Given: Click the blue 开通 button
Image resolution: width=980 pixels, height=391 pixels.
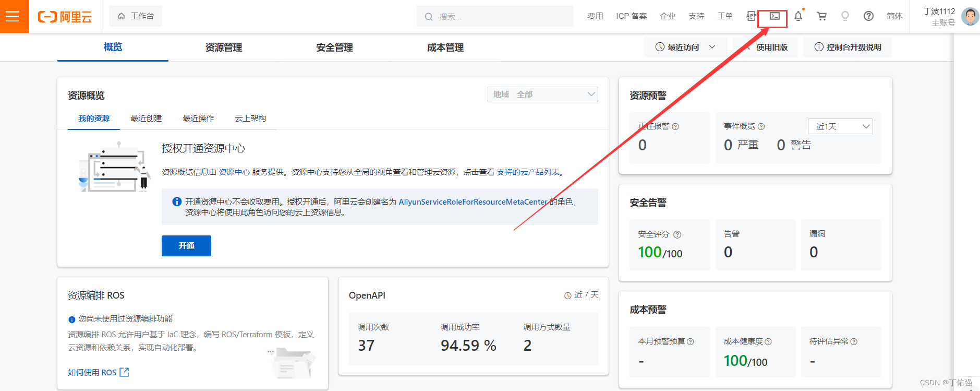Looking at the screenshot, I should pos(186,246).
